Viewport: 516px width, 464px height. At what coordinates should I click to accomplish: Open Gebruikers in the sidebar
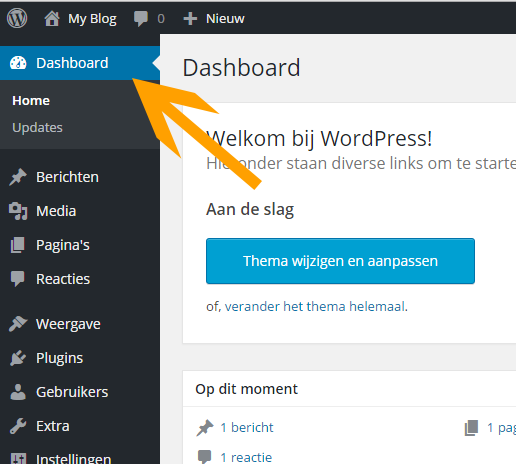pyautogui.click(x=72, y=392)
